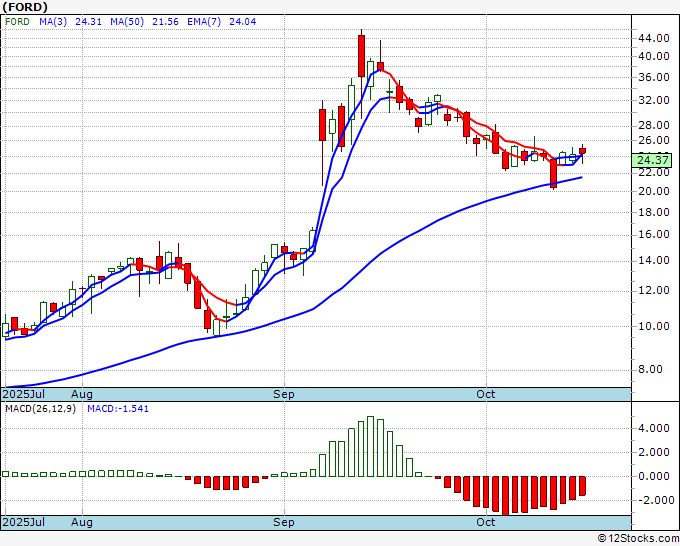Click the tallest green MACD histogram bar

(x=370, y=446)
